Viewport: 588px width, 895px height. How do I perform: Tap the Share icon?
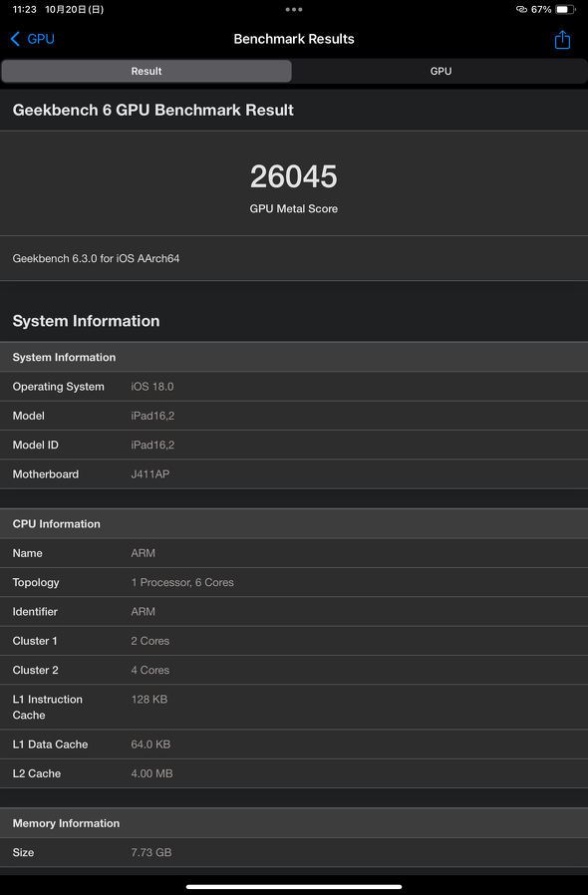pos(562,39)
